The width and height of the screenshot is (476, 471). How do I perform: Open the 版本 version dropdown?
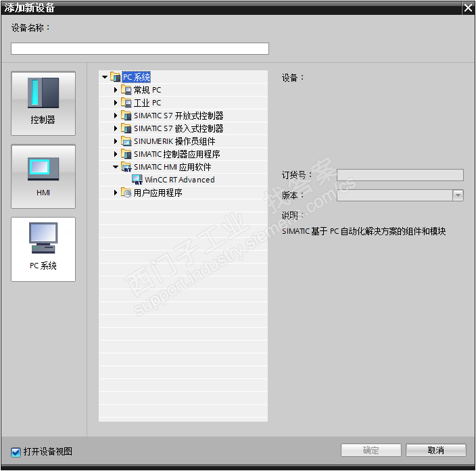(458, 195)
